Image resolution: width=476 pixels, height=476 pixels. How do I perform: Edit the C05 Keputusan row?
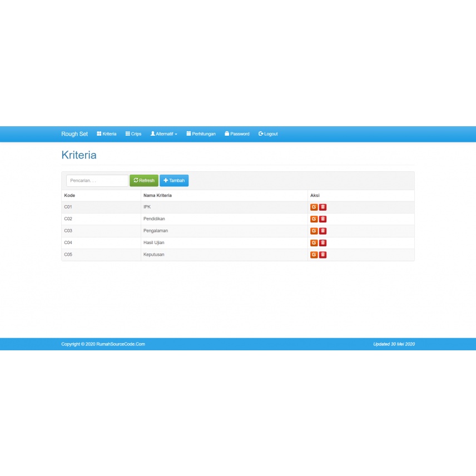pos(314,255)
